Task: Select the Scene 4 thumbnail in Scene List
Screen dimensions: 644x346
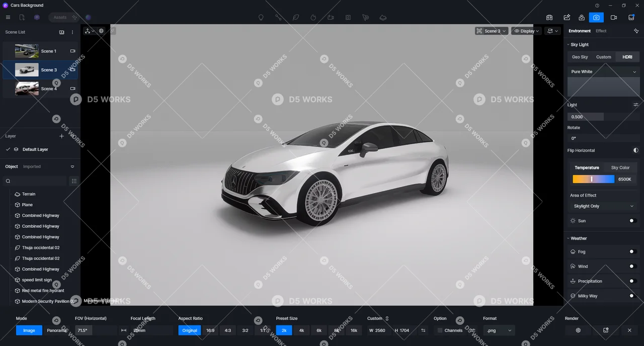Action: (x=27, y=88)
